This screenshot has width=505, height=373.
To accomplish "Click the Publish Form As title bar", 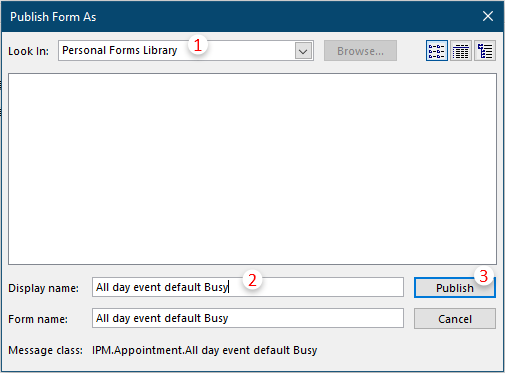I will (233, 16).
